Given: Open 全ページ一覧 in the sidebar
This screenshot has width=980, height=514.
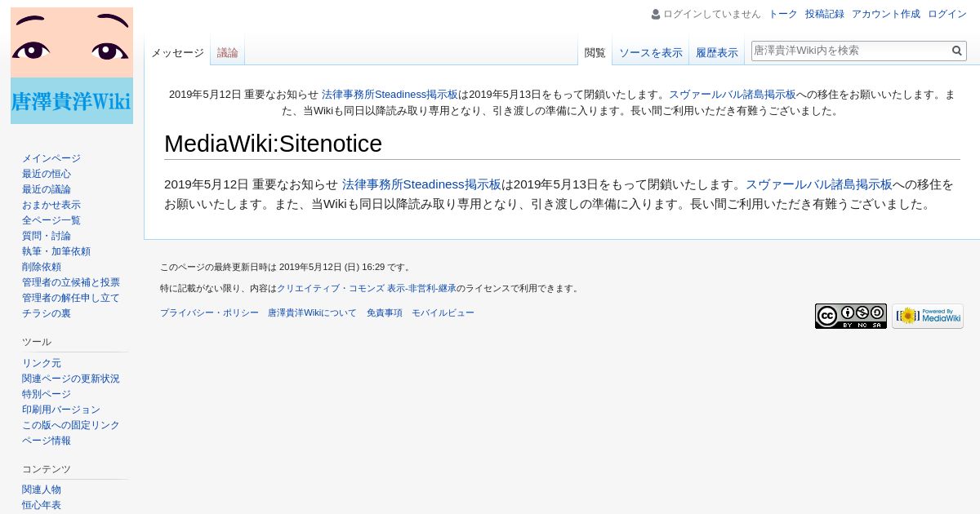Looking at the screenshot, I should point(51,220).
